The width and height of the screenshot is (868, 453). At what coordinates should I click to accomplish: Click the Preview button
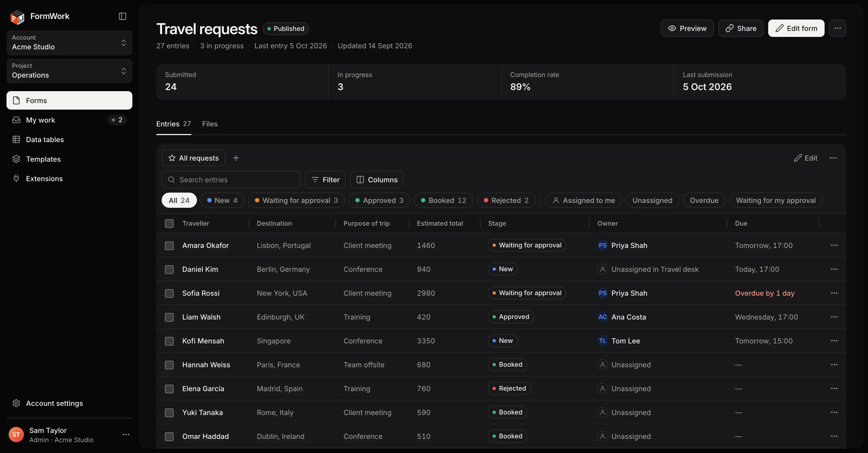point(687,28)
